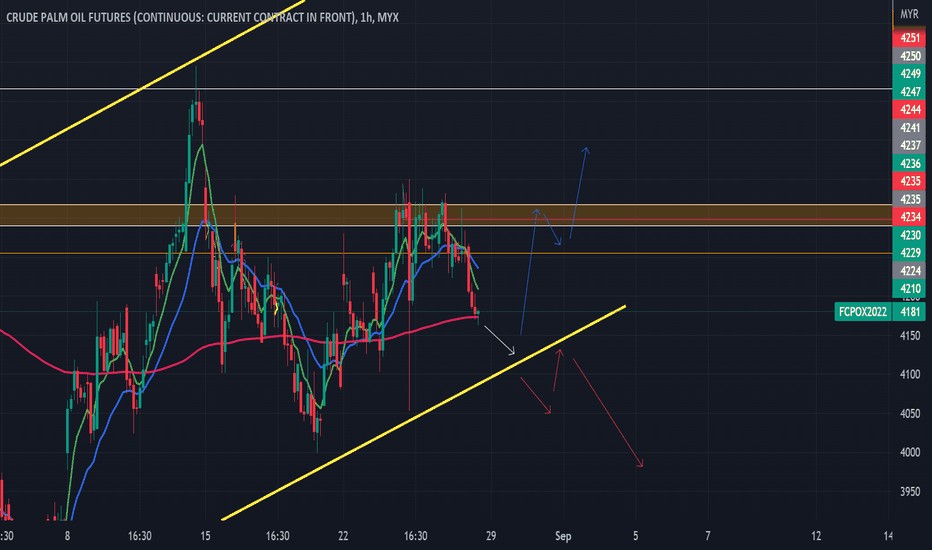Open the MYR currency selector

[x=909, y=14]
